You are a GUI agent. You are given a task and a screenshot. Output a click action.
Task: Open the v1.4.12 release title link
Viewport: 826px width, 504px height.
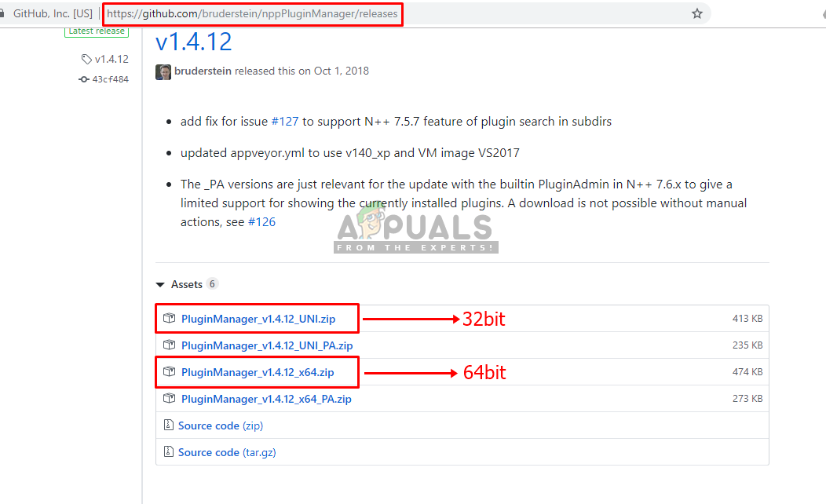pyautogui.click(x=194, y=42)
